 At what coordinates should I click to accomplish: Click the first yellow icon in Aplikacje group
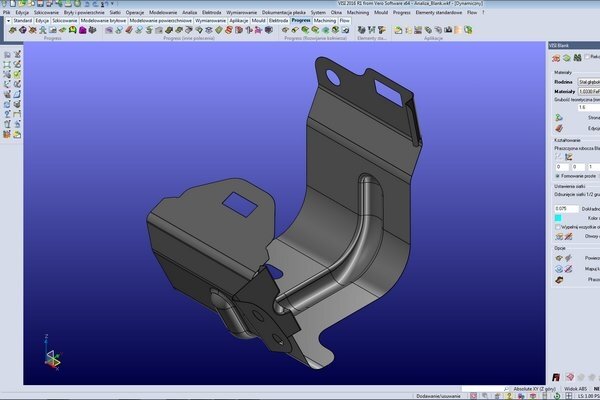pos(398,30)
